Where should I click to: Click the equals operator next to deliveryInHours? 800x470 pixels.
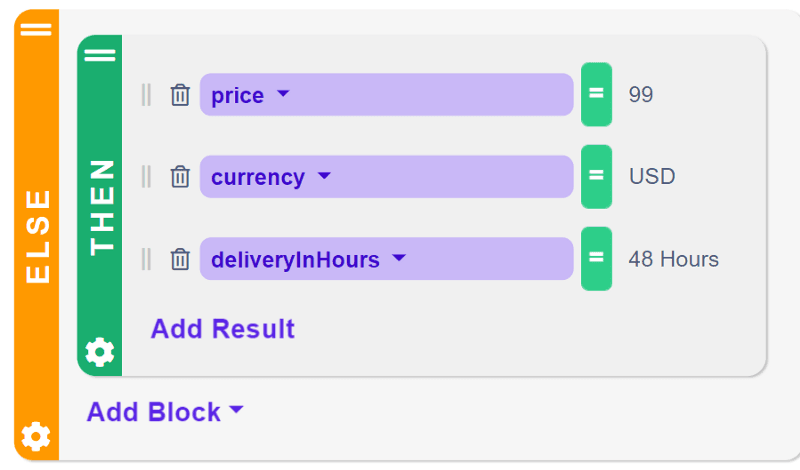596,259
